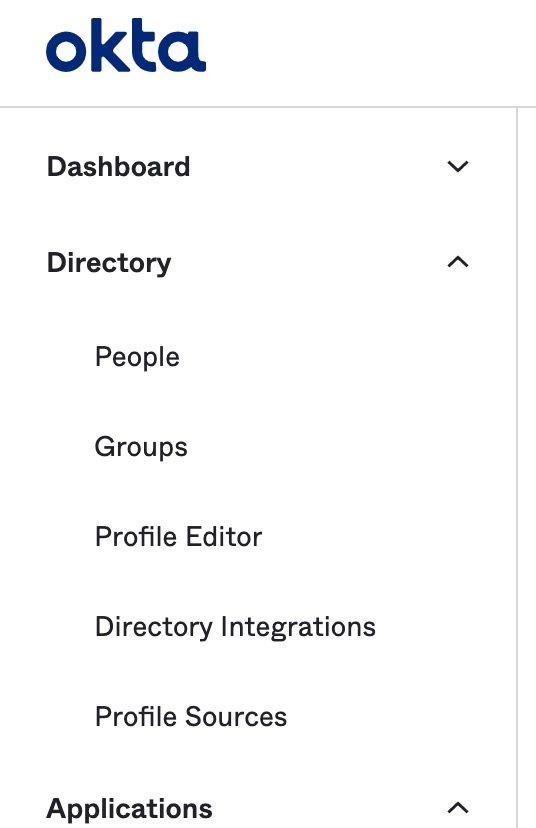Go to Groups under Directory
Viewport: 536px width, 828px height.
tap(141, 448)
